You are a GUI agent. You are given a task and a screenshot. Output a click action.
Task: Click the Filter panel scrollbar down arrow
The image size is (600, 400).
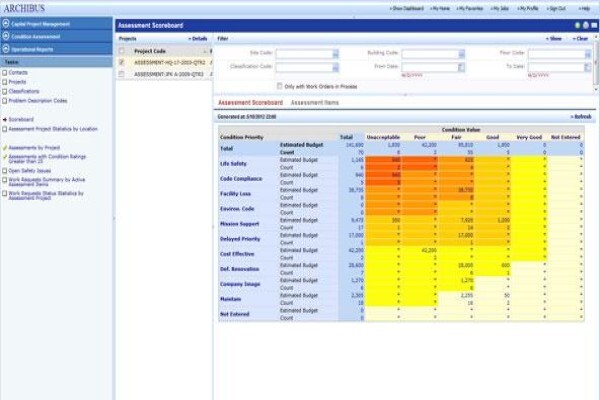pyautogui.click(x=596, y=90)
